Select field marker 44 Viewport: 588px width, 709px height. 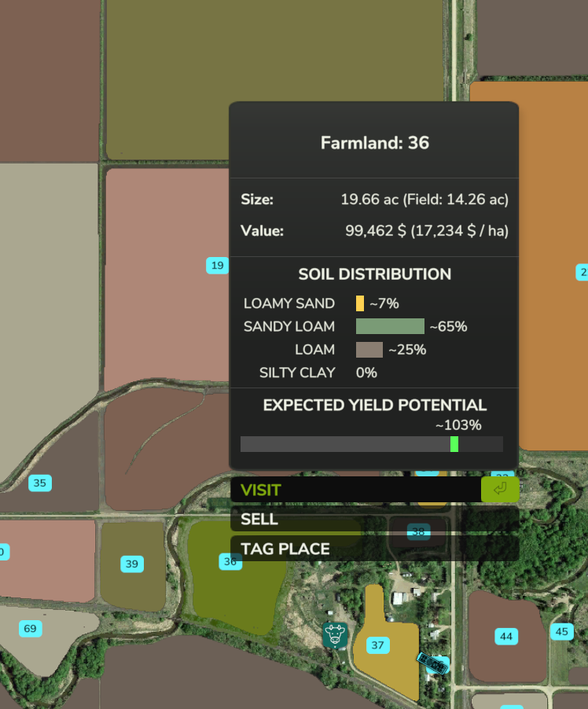coord(506,636)
